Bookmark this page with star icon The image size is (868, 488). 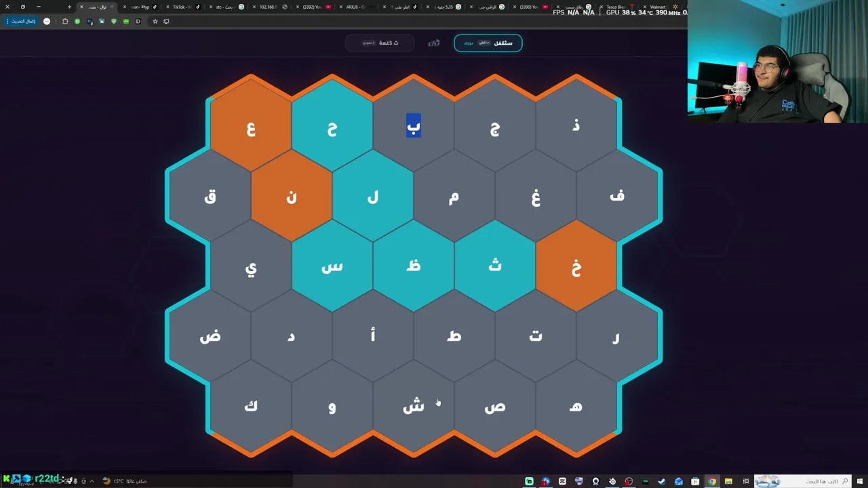coord(155,21)
